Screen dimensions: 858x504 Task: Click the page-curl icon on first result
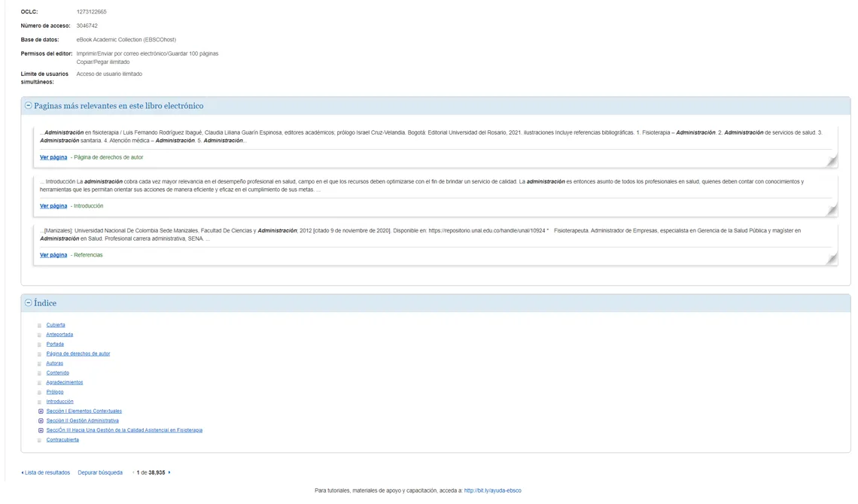(x=832, y=161)
